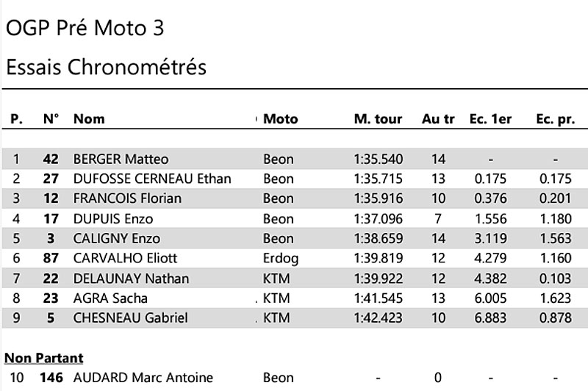Click DELAUNAY Nathan's name
The height and width of the screenshot is (391, 588).
(131, 278)
